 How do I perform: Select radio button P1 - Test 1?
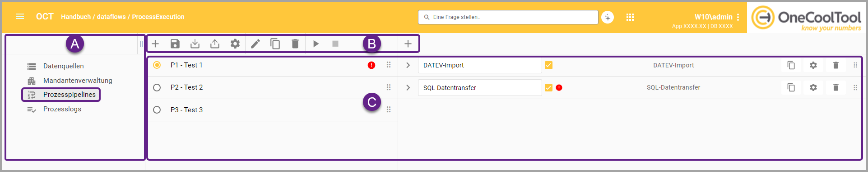point(157,65)
